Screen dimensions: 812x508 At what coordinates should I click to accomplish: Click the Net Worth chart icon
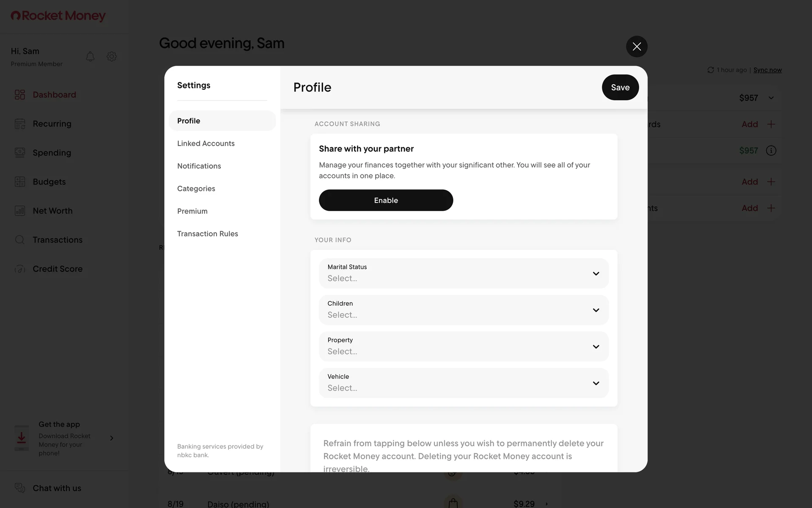[20, 211]
